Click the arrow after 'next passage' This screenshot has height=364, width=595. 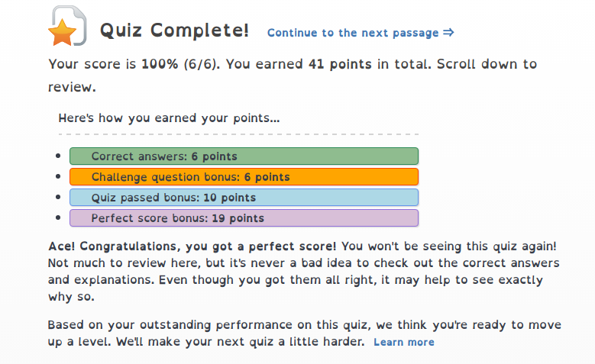(x=448, y=33)
